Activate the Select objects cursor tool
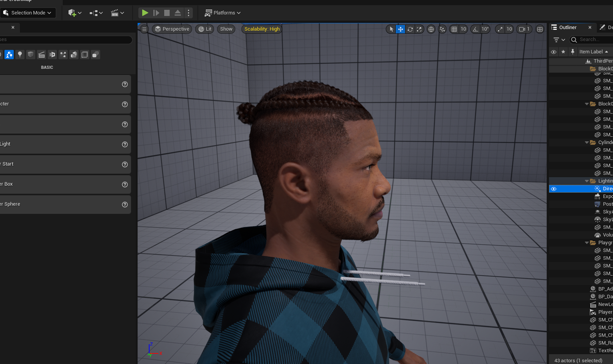Viewport: 613px width, 364px height. 391,29
